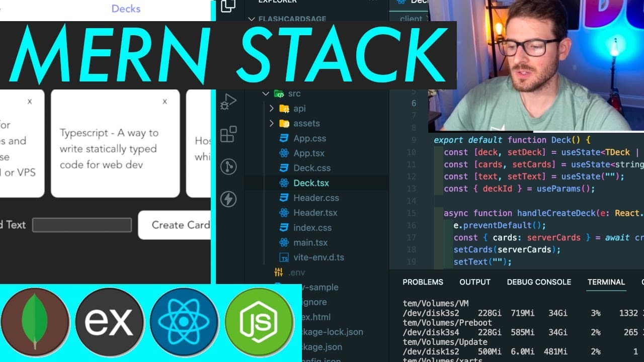Click the 'const [text, setText]' code line

point(534,176)
